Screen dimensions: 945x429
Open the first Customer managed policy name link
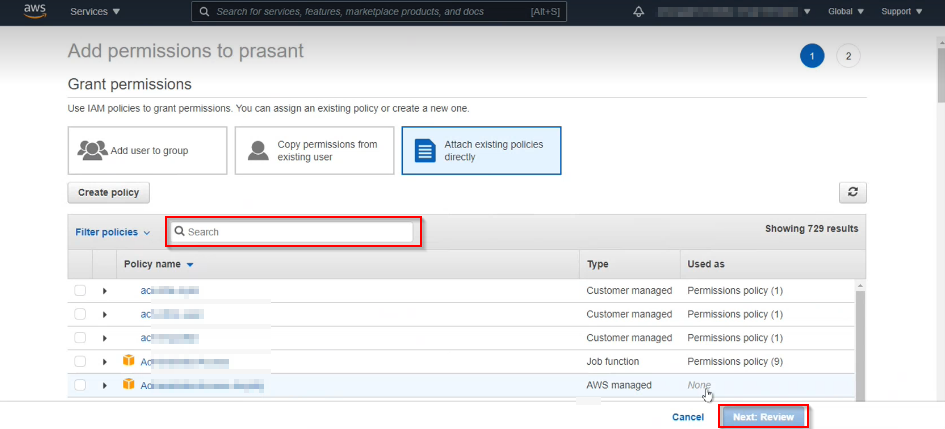[x=169, y=290]
